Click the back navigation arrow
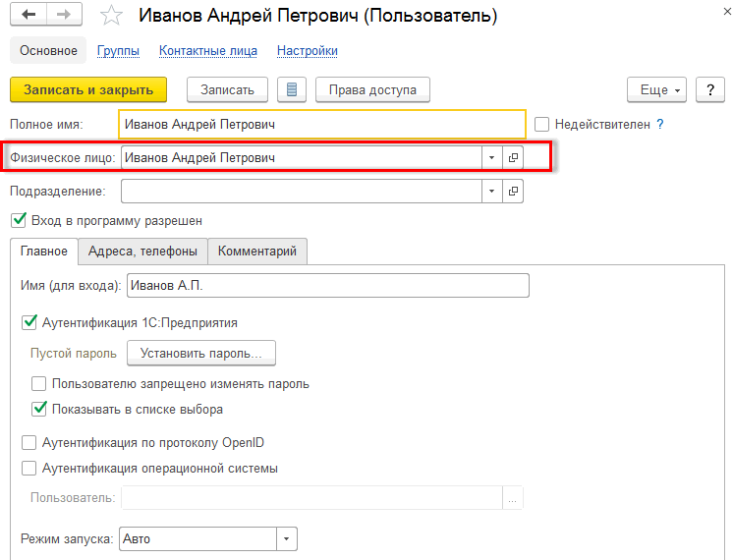The height and width of the screenshot is (560, 733). (x=28, y=16)
